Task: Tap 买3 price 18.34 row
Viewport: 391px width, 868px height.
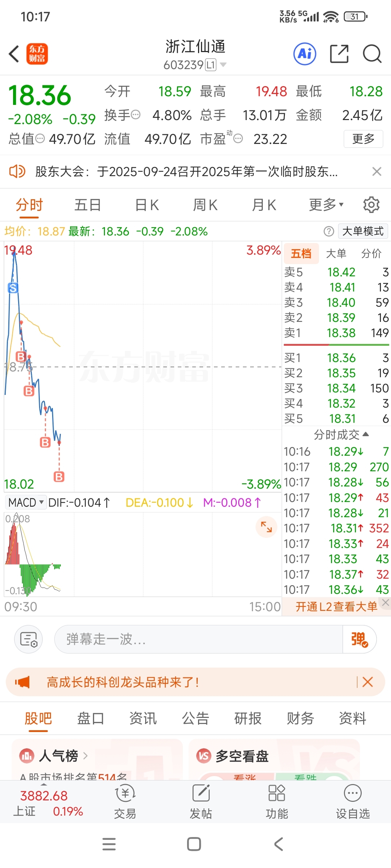Action: (x=336, y=388)
